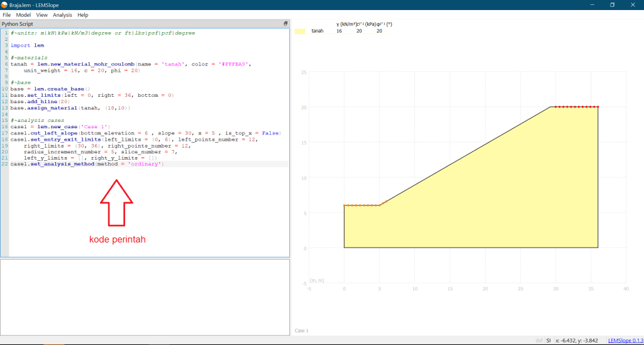Open the Help menu
644x345 pixels.
coord(82,14)
